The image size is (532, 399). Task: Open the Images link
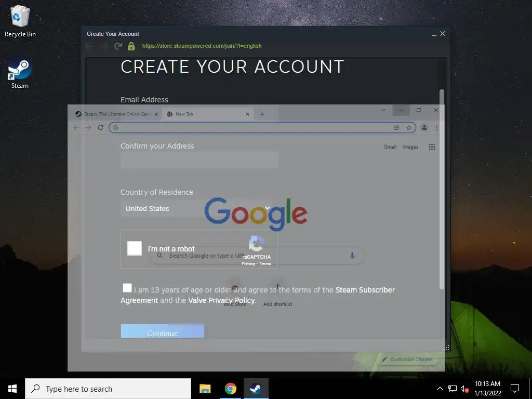tap(410, 147)
